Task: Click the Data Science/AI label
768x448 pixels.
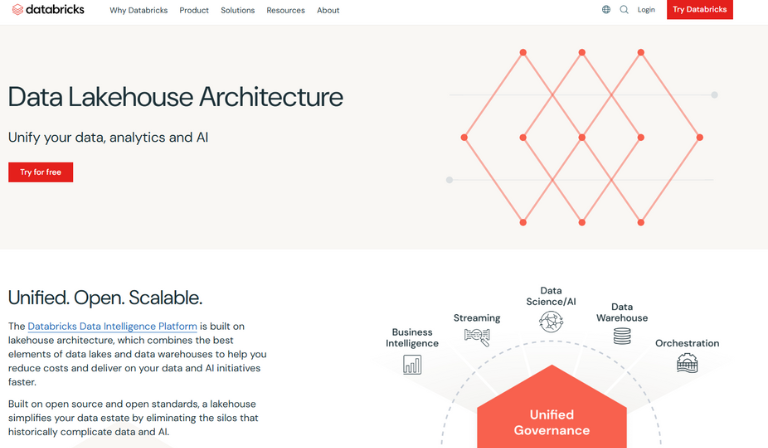Action: pyautogui.click(x=551, y=296)
